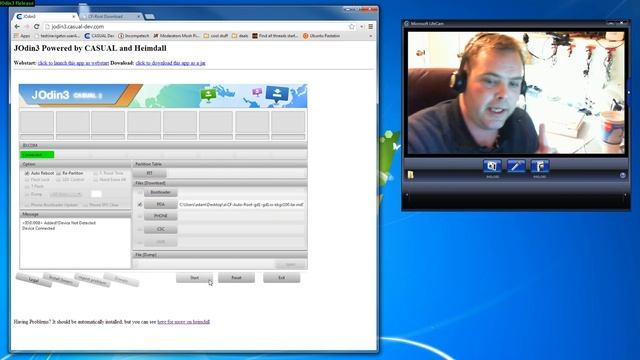
Task: Click the Exit button
Action: (282, 278)
